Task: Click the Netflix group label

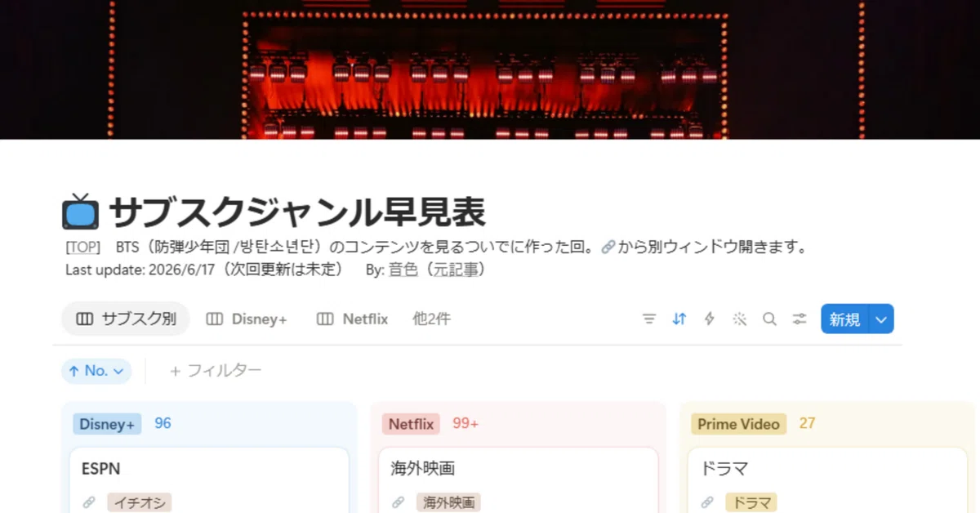Action: tap(411, 424)
